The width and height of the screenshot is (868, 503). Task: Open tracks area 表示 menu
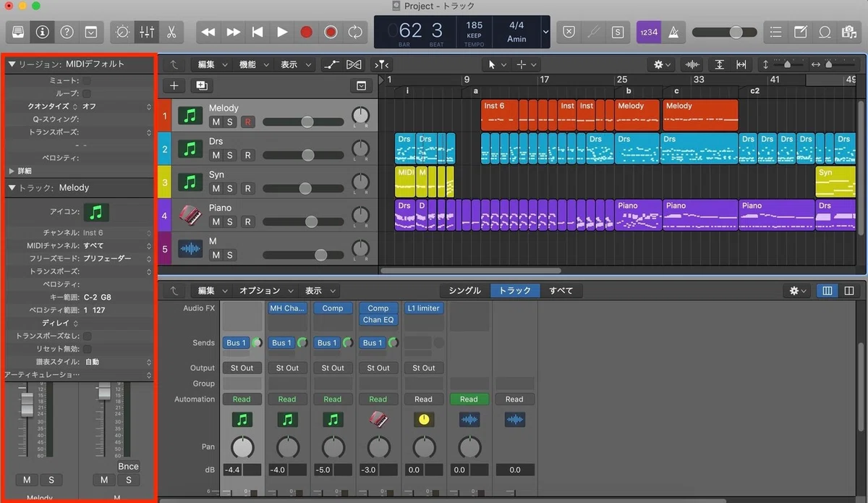tap(295, 64)
